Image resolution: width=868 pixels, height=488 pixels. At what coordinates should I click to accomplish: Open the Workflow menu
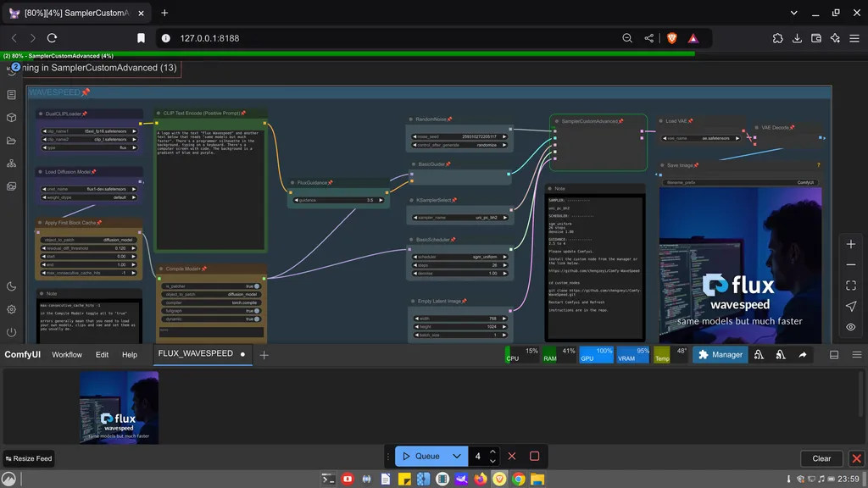click(x=67, y=355)
